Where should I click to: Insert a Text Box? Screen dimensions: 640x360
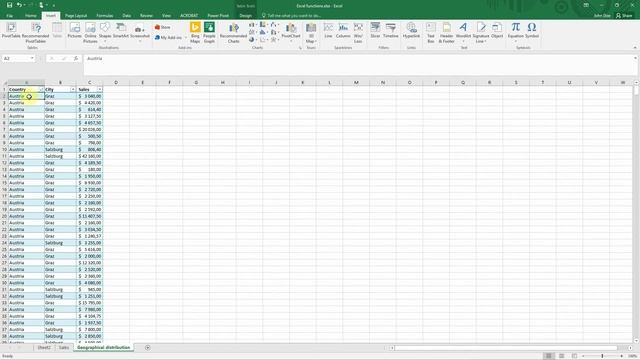(x=431, y=33)
